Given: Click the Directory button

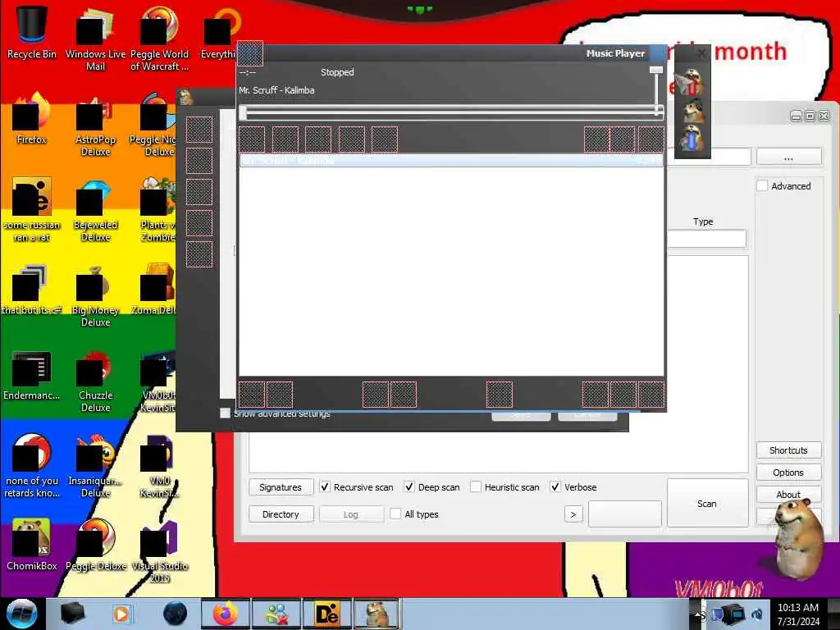Looking at the screenshot, I should [x=281, y=514].
